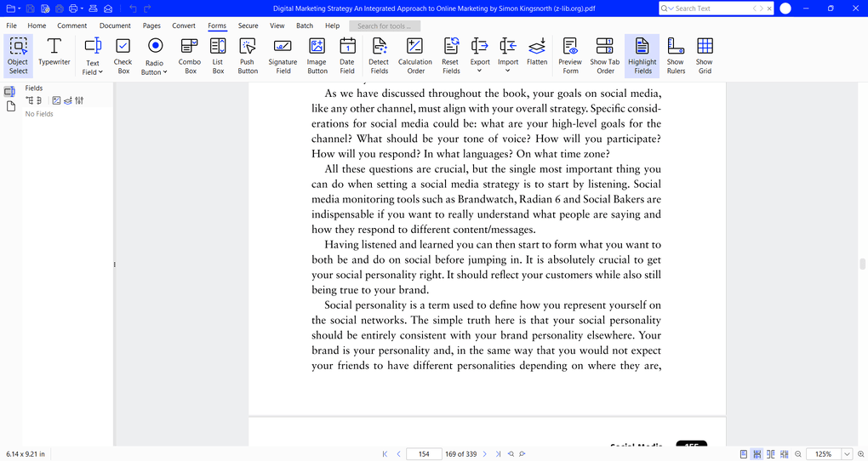The width and height of the screenshot is (868, 461).
Task: Click the Save As icon
Action: [x=45, y=9]
